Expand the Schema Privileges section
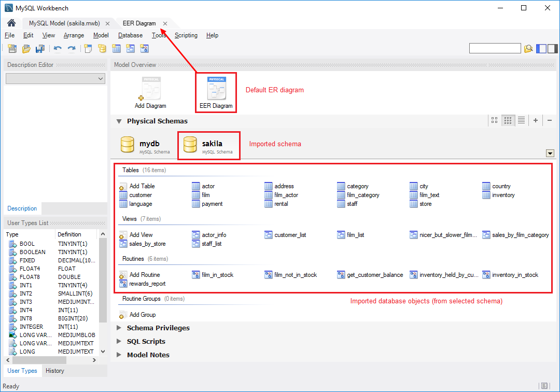 tap(119, 328)
